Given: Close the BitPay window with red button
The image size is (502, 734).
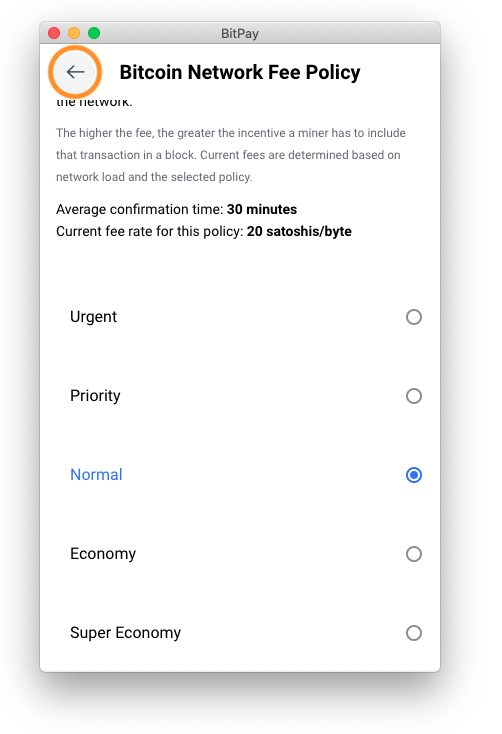Looking at the screenshot, I should 54,33.
